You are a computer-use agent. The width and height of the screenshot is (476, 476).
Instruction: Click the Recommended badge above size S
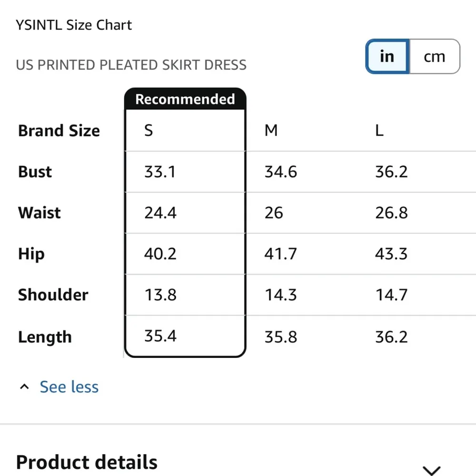pyautogui.click(x=185, y=99)
